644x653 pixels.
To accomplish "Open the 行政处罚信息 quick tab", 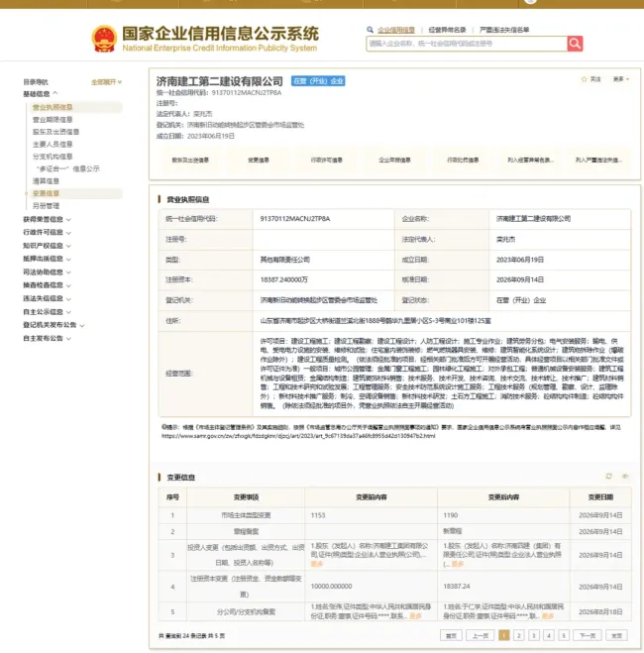I will [x=463, y=160].
